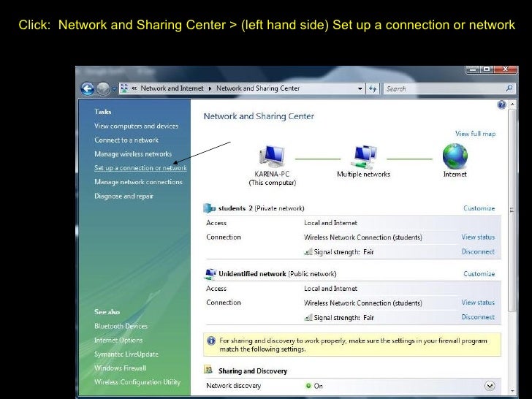Close the Network and Sharing Center window
532x399 pixels.
505,69
